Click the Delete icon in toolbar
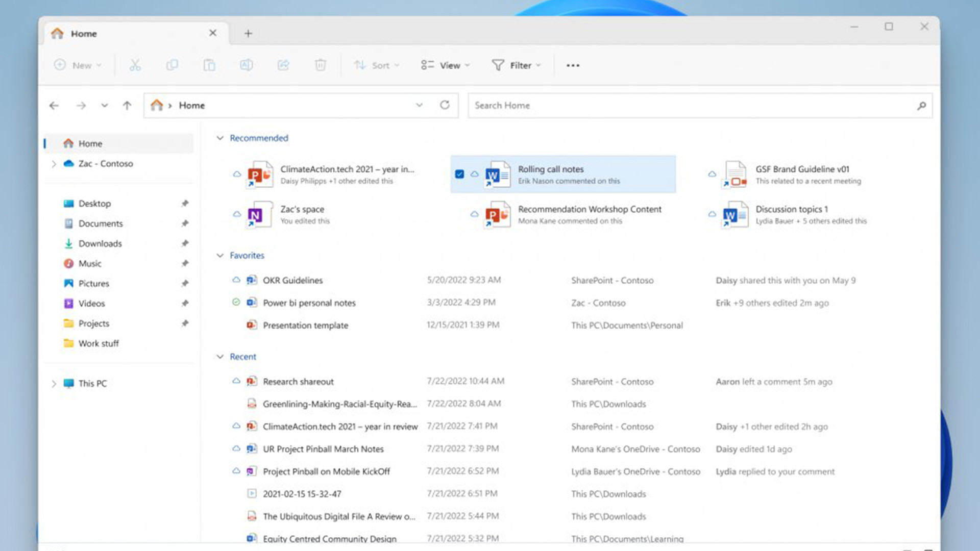This screenshot has width=980, height=551. point(320,65)
